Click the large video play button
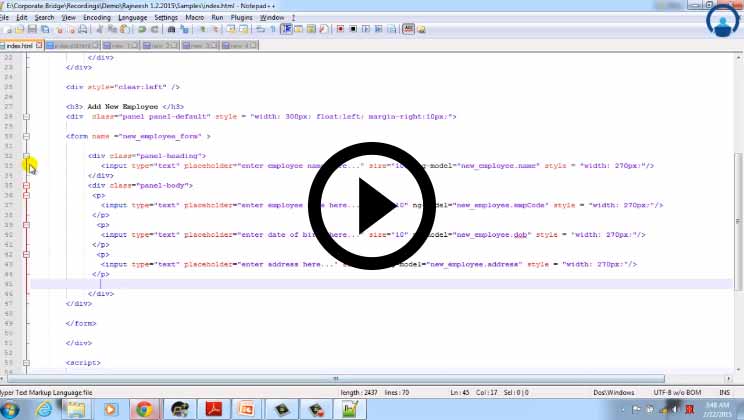744x420 pixels. (371, 205)
